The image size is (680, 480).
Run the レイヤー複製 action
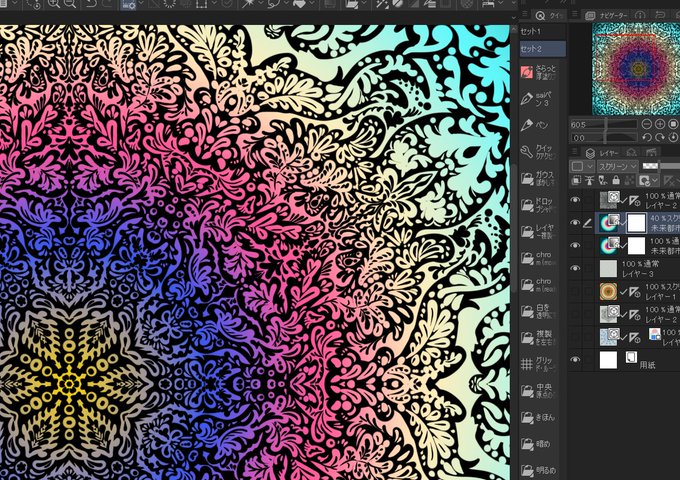point(541,232)
